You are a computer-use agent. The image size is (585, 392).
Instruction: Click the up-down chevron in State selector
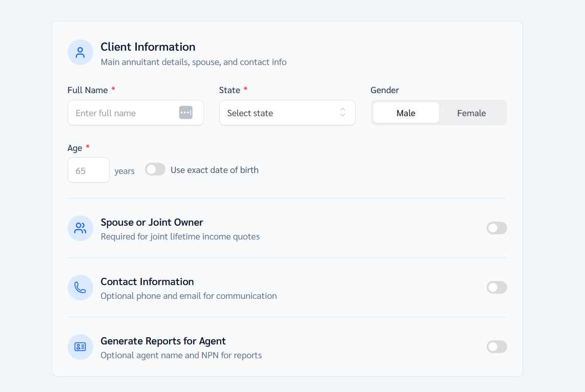(343, 113)
